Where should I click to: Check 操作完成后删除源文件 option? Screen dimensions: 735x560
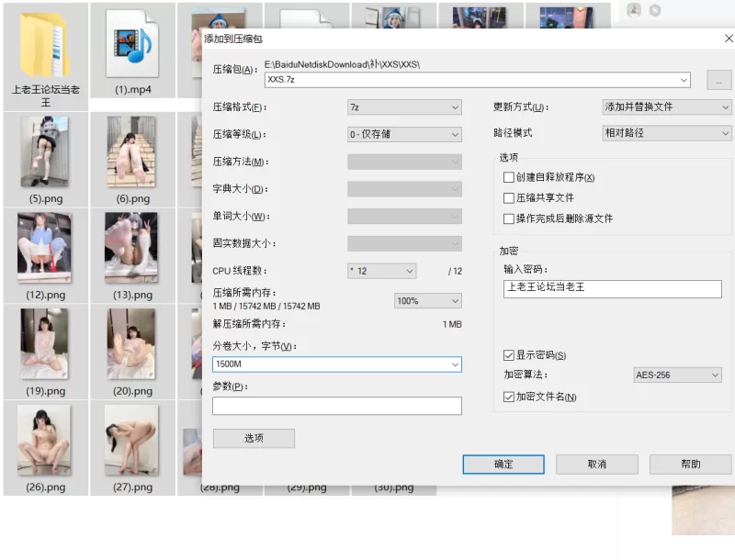pos(509,218)
